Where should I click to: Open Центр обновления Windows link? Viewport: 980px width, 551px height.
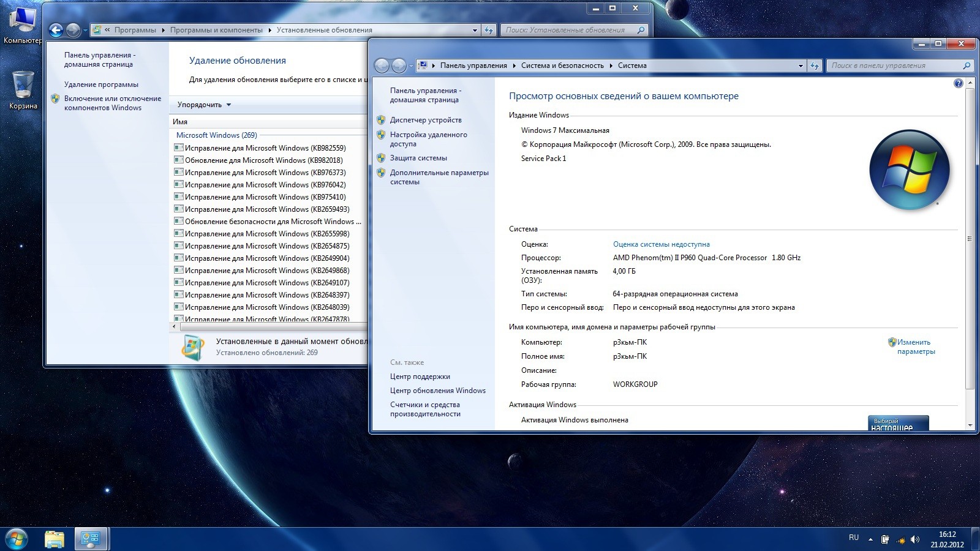437,391
